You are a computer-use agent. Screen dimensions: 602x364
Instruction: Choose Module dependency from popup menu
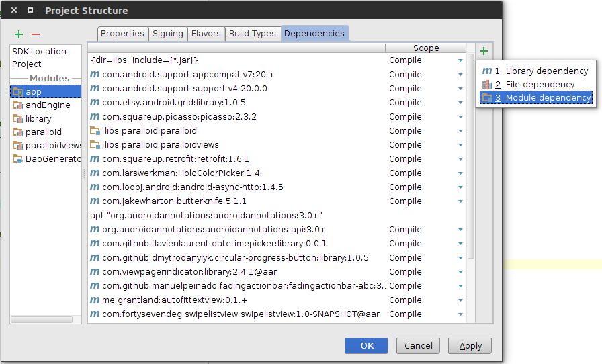click(x=535, y=98)
